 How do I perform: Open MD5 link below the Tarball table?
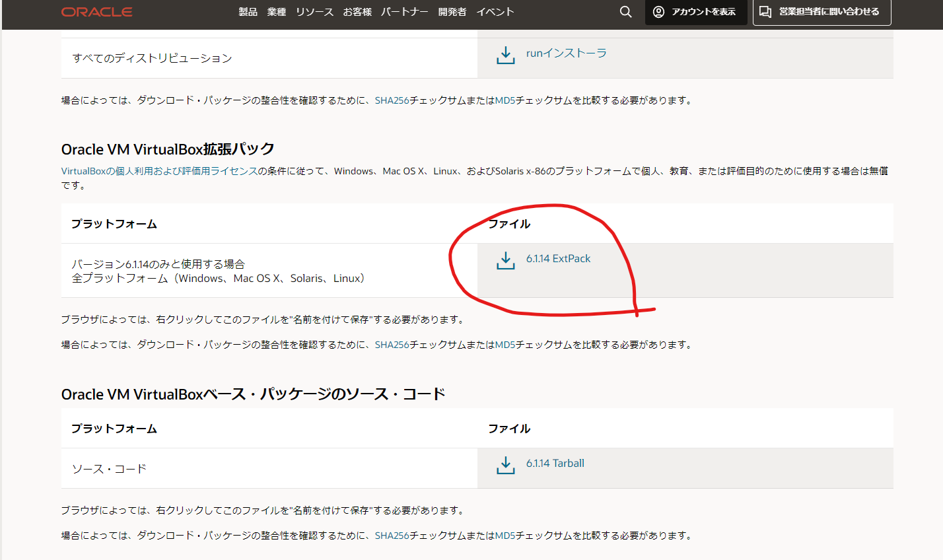(x=505, y=536)
